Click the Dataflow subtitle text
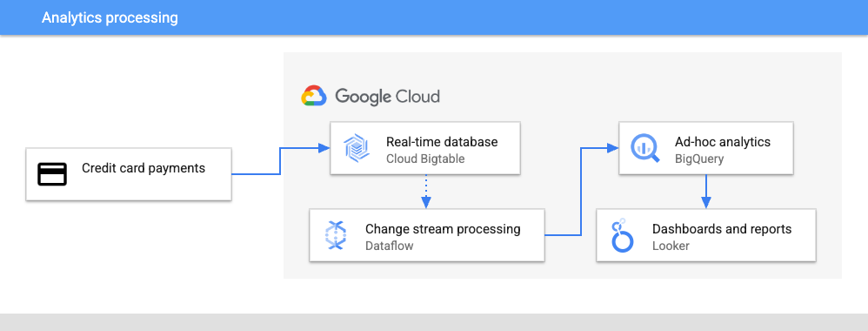This screenshot has width=868, height=331. pos(389,246)
